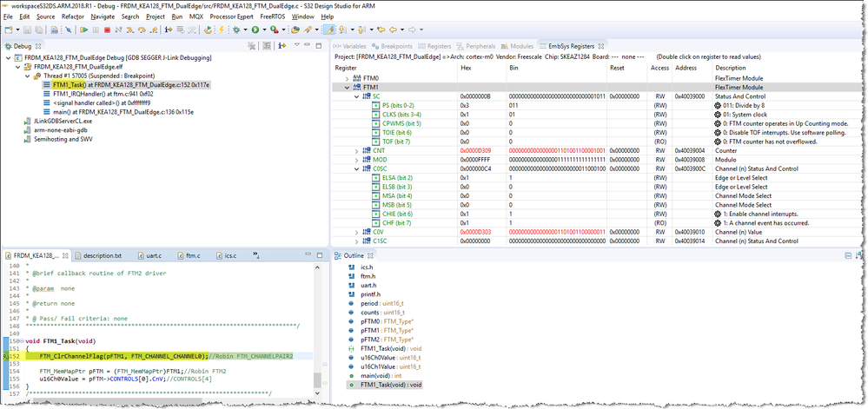Click the yellow lightning Flash icon

(221, 30)
